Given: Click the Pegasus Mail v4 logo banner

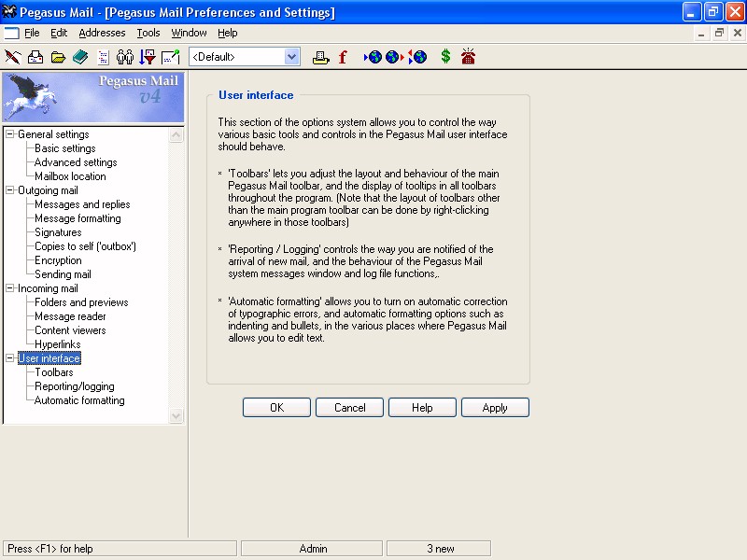Looking at the screenshot, I should (93, 97).
